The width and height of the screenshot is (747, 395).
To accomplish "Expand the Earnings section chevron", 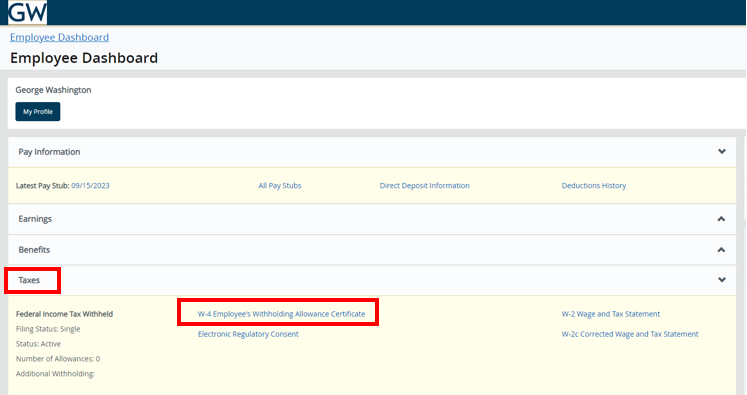I will coord(721,219).
